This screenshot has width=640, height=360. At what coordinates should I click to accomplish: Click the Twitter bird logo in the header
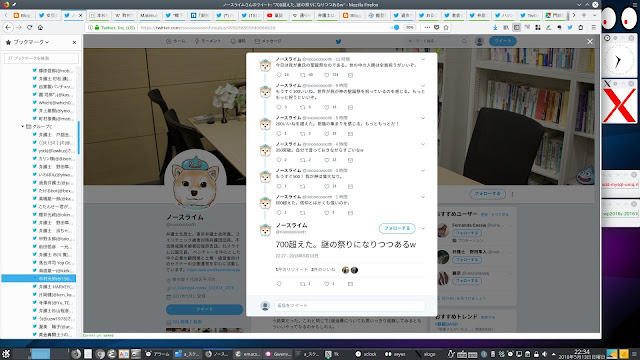pos(338,41)
